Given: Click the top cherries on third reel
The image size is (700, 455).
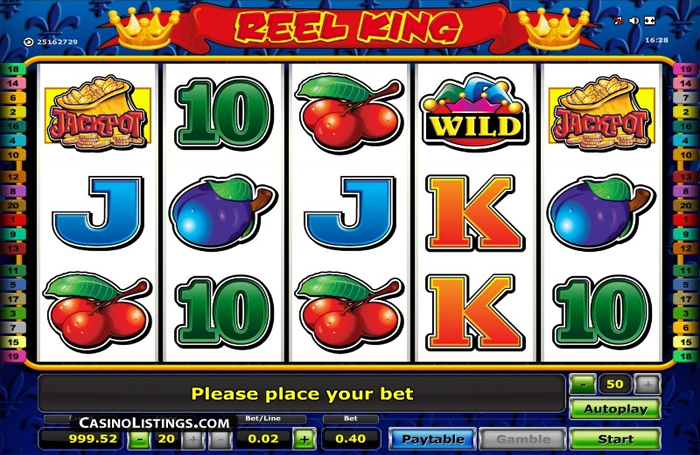Looking at the screenshot, I should click(x=349, y=111).
